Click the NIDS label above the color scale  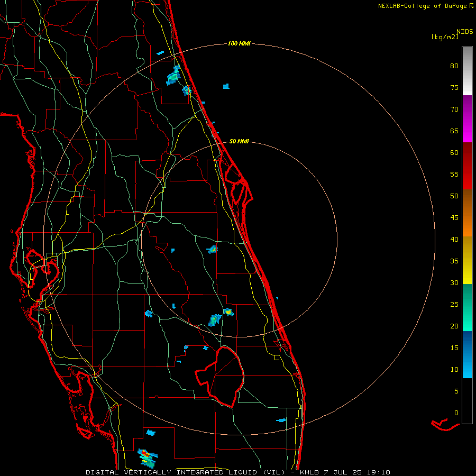tap(465, 32)
